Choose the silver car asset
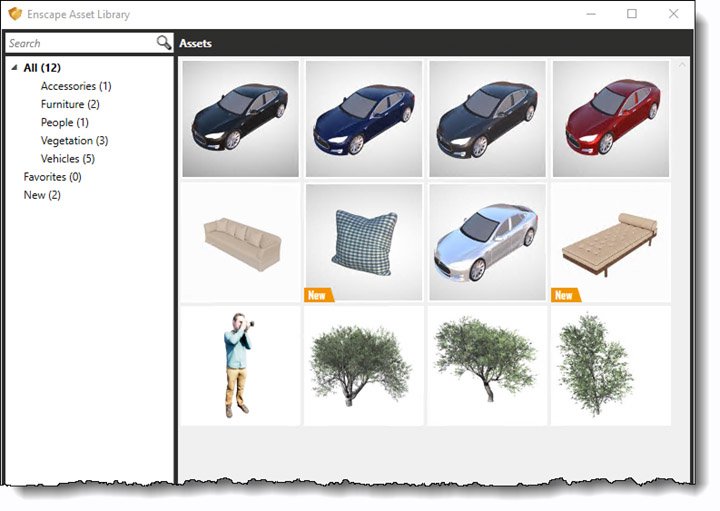 487,242
